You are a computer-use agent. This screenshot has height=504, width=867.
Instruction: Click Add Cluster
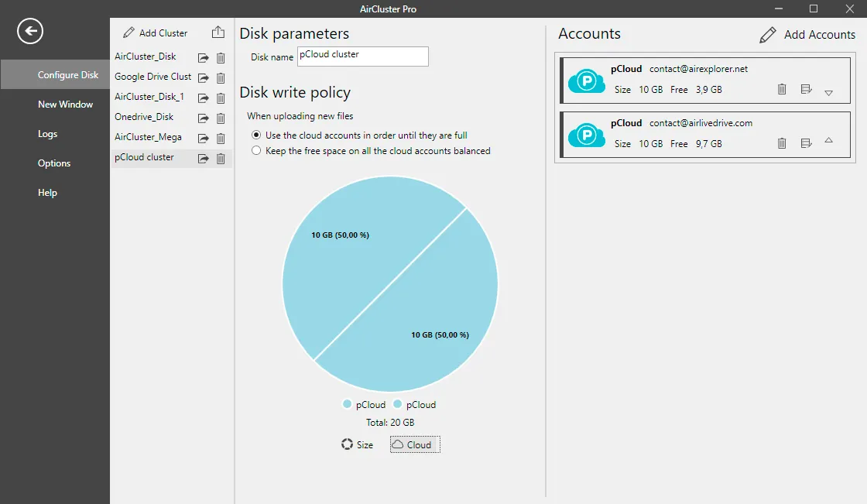(x=156, y=33)
